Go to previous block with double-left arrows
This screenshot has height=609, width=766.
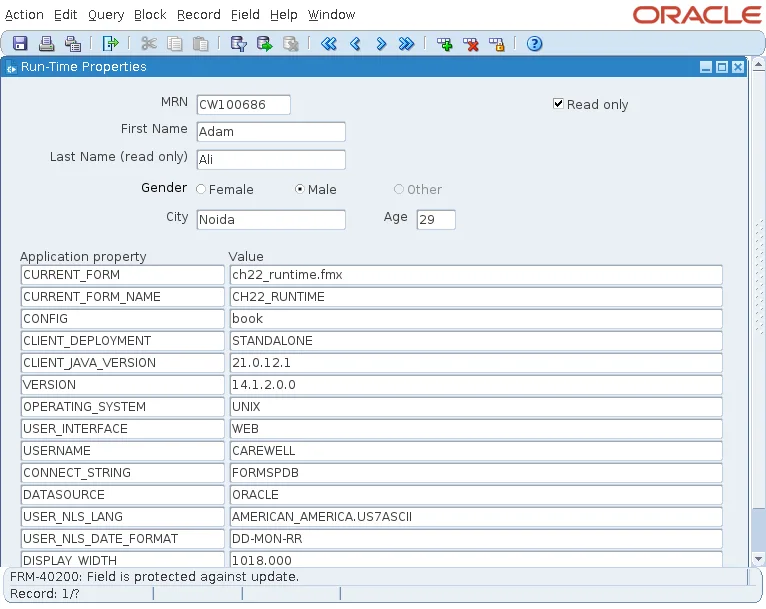tap(329, 43)
